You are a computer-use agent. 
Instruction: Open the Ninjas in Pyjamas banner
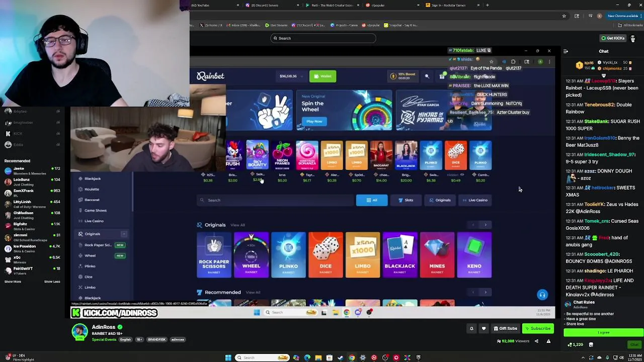click(443, 111)
